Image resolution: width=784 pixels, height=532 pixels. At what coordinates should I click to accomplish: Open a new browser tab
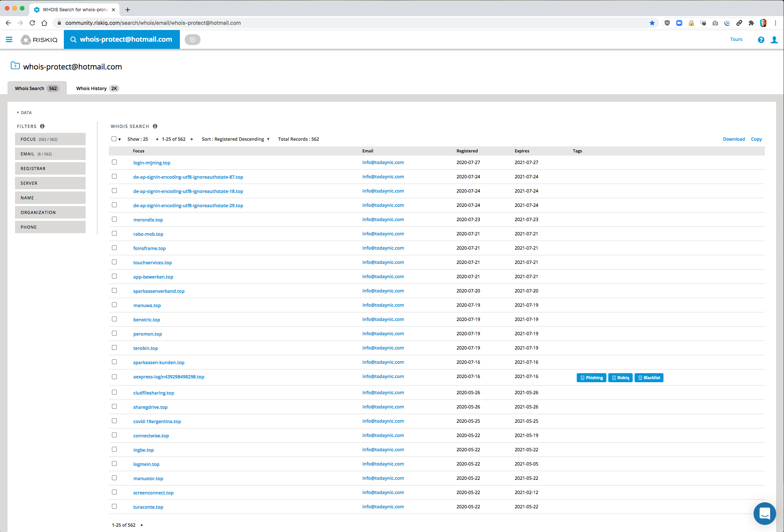128,10
